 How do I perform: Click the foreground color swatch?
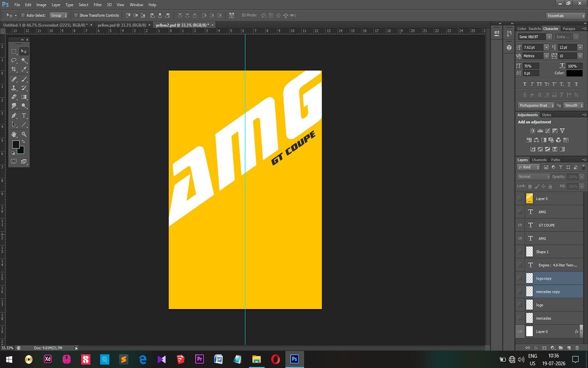coord(15,145)
